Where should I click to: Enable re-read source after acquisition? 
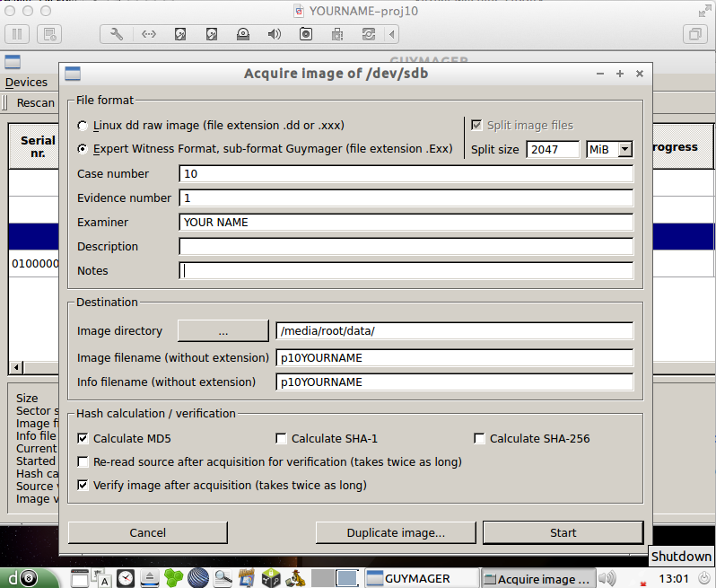(83, 462)
